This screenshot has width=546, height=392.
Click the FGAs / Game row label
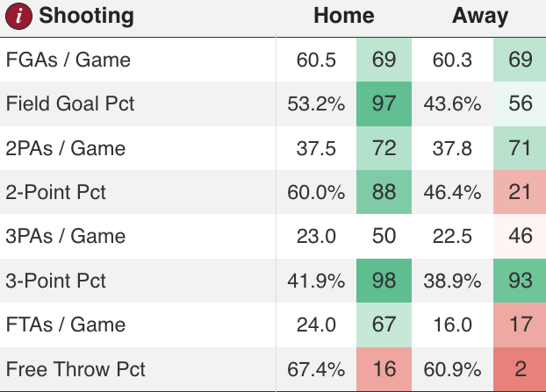pyautogui.click(x=68, y=61)
